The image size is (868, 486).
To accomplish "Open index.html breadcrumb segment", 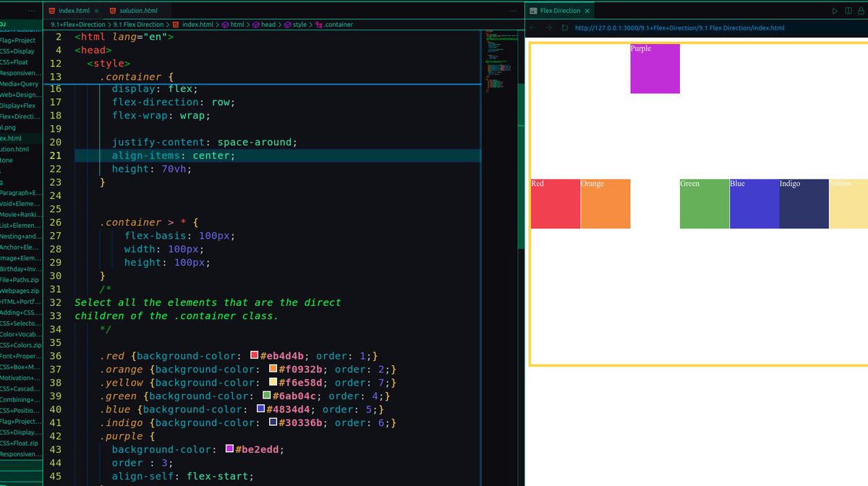I will [197, 25].
